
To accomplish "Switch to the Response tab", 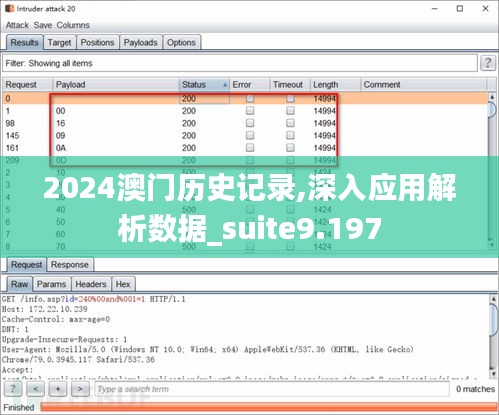I will point(70,265).
